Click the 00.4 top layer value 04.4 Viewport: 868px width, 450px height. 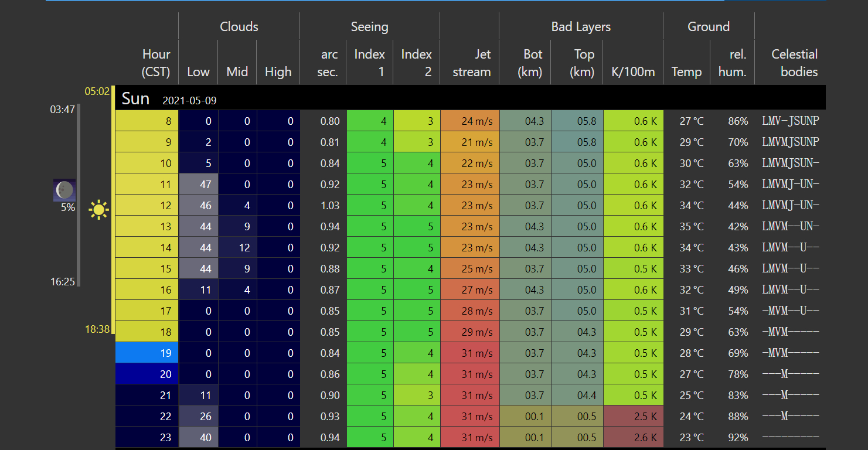coord(577,395)
